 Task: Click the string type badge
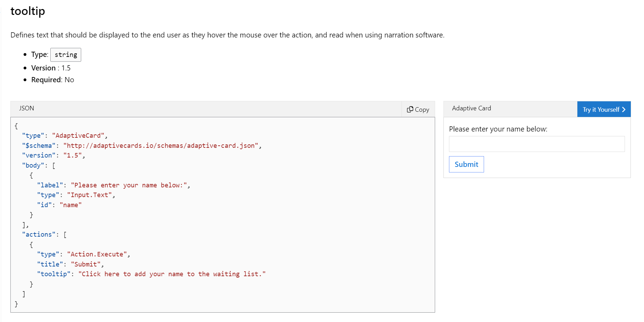tap(66, 55)
